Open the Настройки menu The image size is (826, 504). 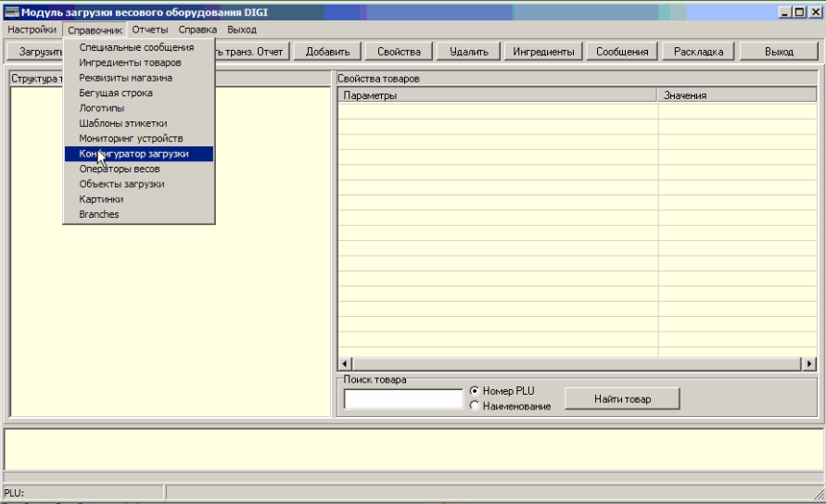tap(32, 30)
